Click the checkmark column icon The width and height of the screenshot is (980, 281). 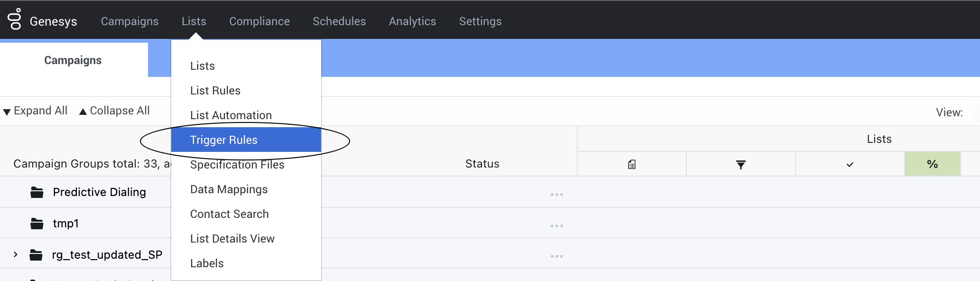[850, 165]
